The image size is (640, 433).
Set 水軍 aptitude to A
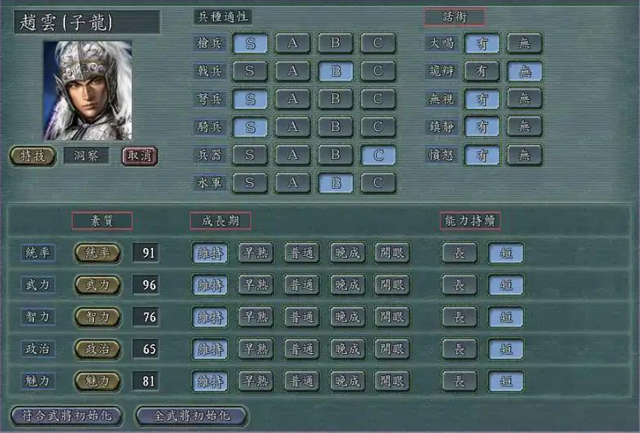coord(293,183)
